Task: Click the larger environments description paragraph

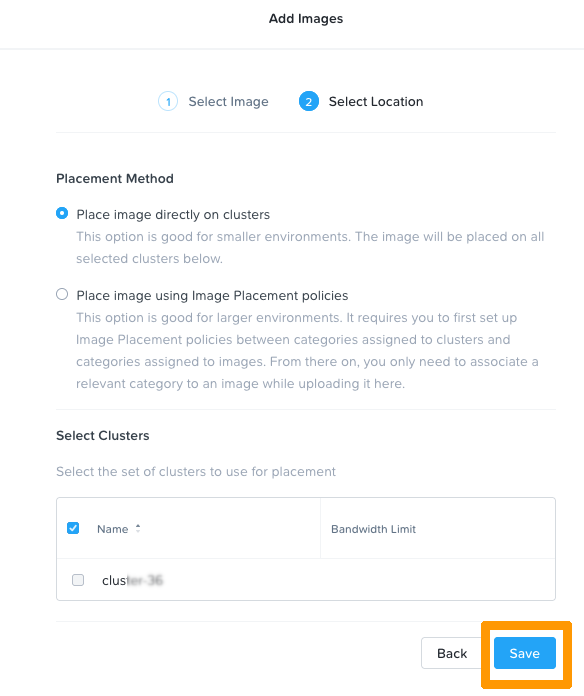Action: 307,351
